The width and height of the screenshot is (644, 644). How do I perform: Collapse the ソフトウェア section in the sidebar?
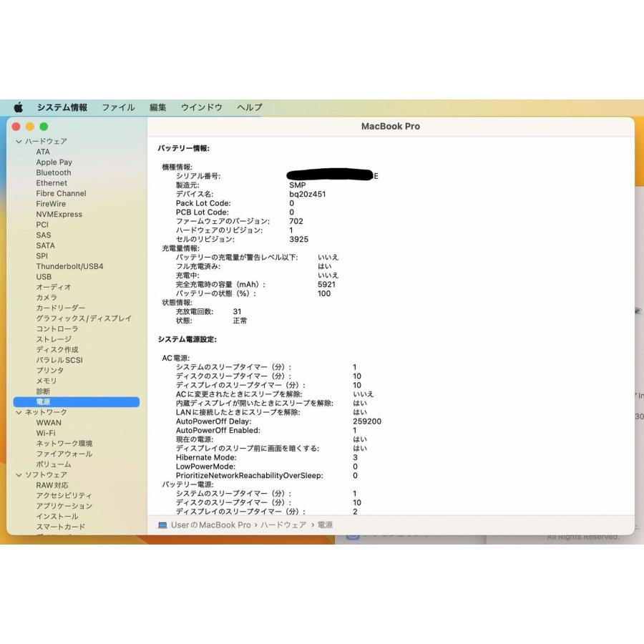point(18,474)
